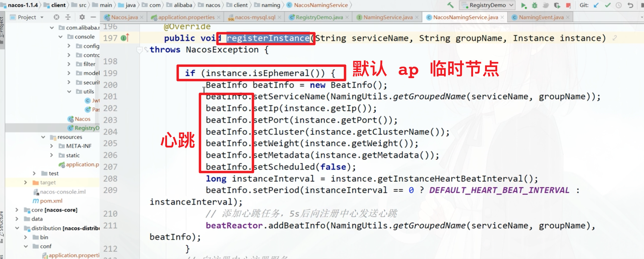Open Git Show History clock icon

[x=619, y=5]
